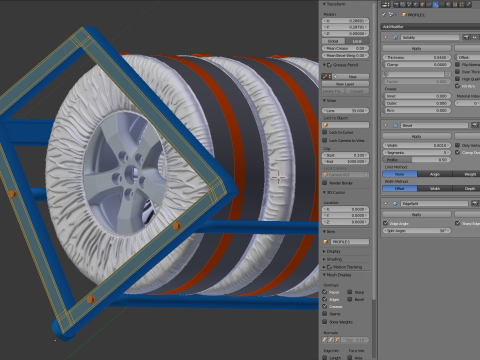This screenshot has height=360, width=480.
Task: Open the Add Modifier dropdown
Action: pos(430,27)
